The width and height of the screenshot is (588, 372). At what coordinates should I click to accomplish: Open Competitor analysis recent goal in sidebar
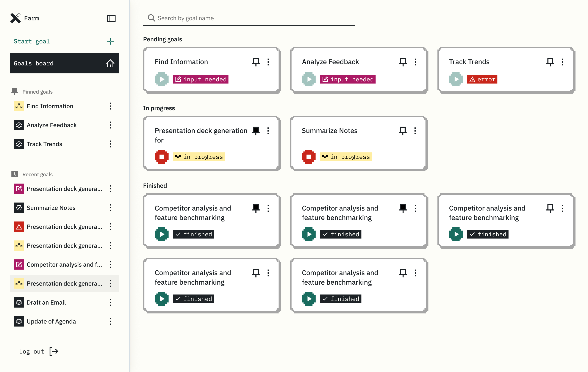coord(64,265)
